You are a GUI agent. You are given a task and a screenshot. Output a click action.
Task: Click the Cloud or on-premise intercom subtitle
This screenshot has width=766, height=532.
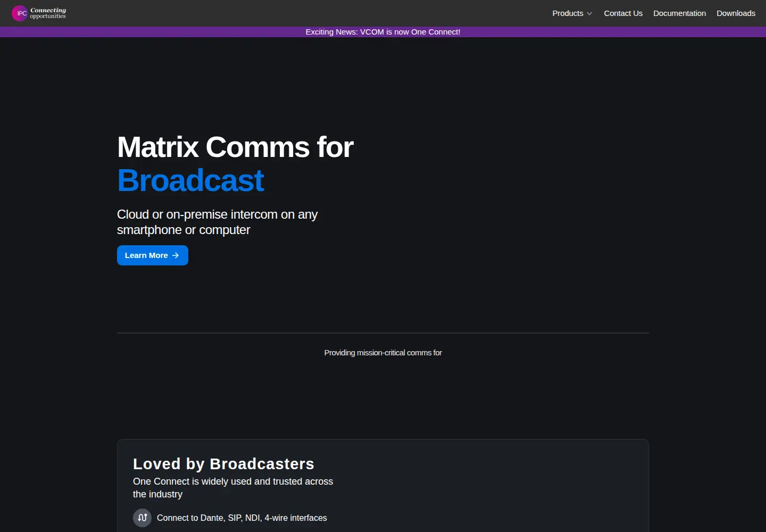(217, 222)
